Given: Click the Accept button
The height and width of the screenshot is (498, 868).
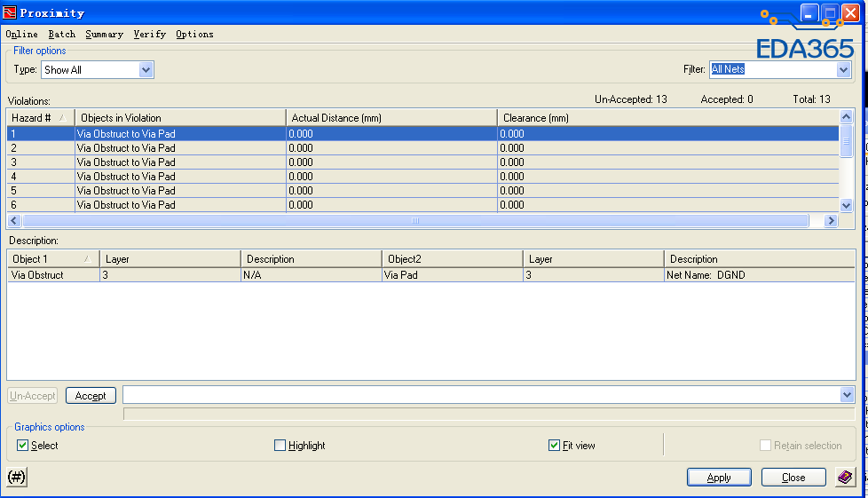Looking at the screenshot, I should coord(91,396).
